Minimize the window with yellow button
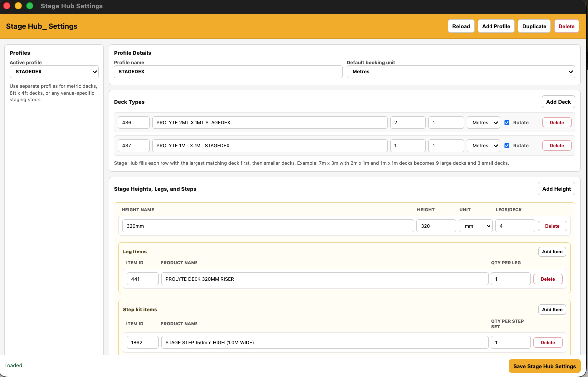The height and width of the screenshot is (377, 588). pos(18,6)
